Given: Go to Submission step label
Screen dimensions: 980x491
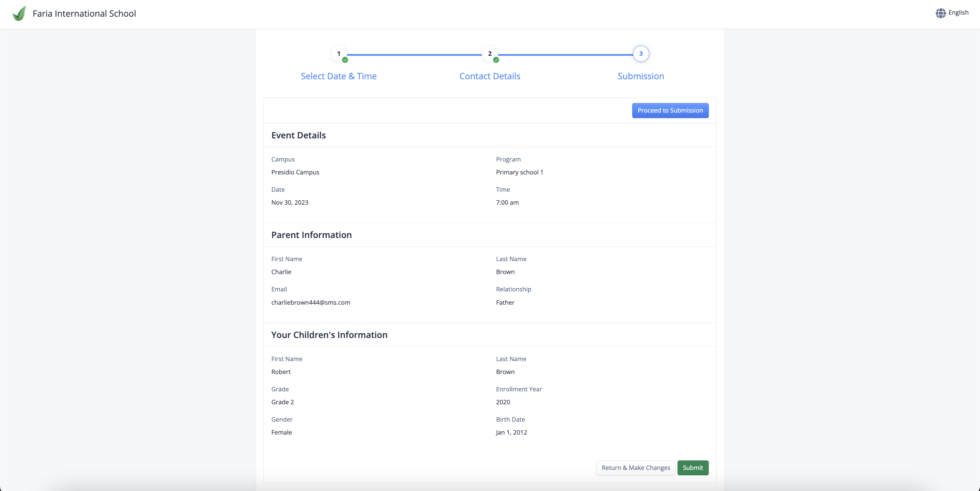Looking at the screenshot, I should pos(641,76).
